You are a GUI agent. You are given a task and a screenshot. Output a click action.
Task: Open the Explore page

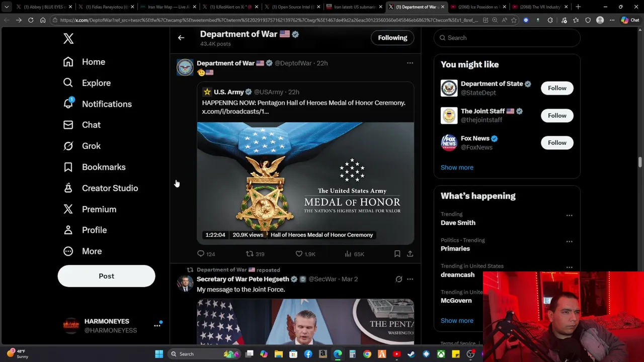(87, 83)
